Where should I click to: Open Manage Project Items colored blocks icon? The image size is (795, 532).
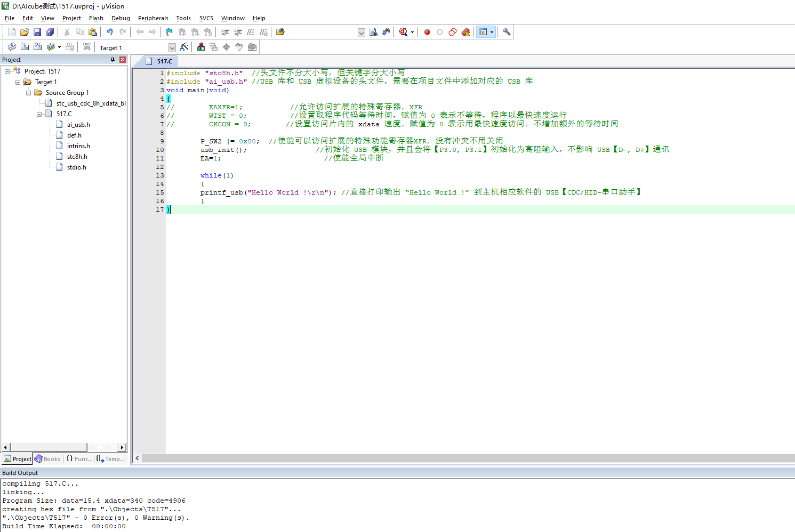click(201, 47)
